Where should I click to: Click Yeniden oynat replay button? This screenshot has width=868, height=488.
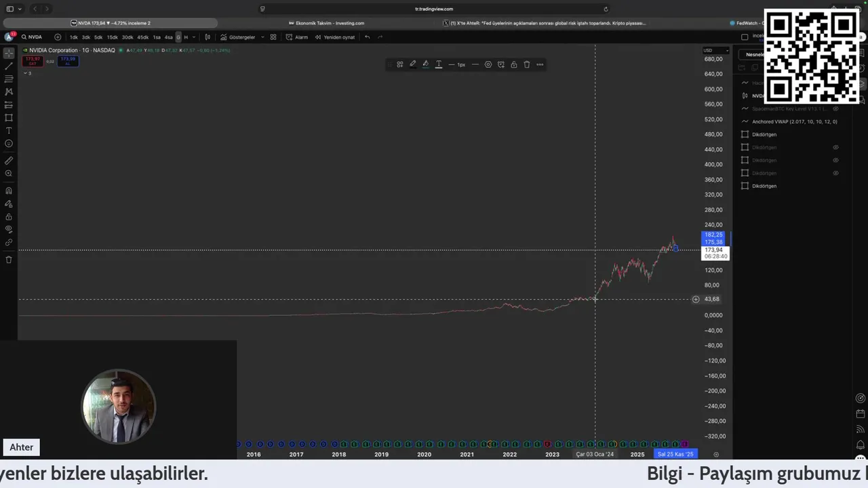pos(335,37)
